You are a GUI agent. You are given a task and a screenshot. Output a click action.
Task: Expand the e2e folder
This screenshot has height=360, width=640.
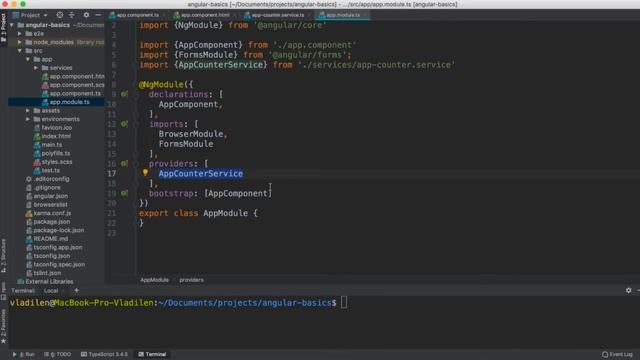click(x=20, y=33)
